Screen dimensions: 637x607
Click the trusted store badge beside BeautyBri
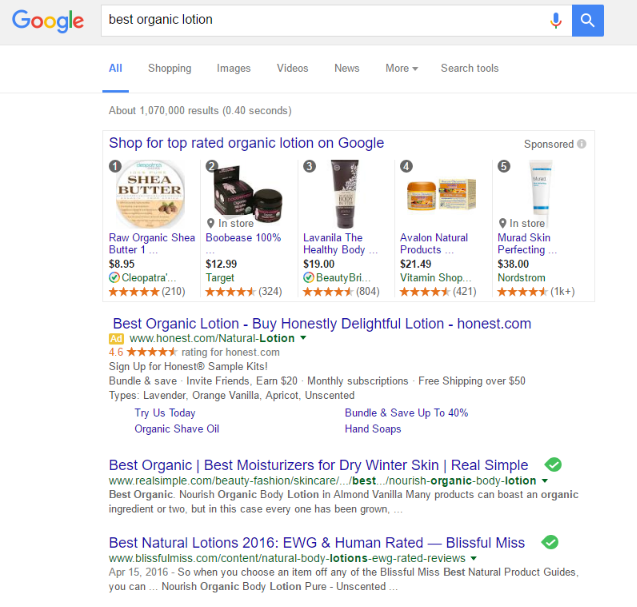309,277
